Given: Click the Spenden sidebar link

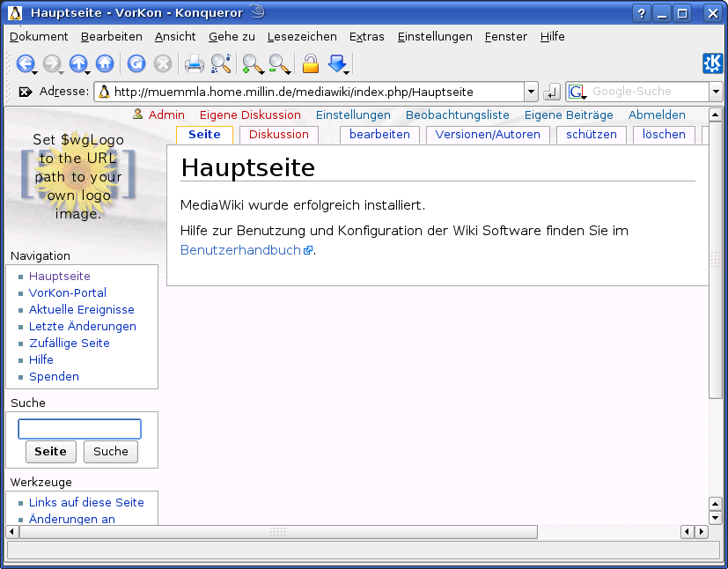Looking at the screenshot, I should click(x=54, y=377).
